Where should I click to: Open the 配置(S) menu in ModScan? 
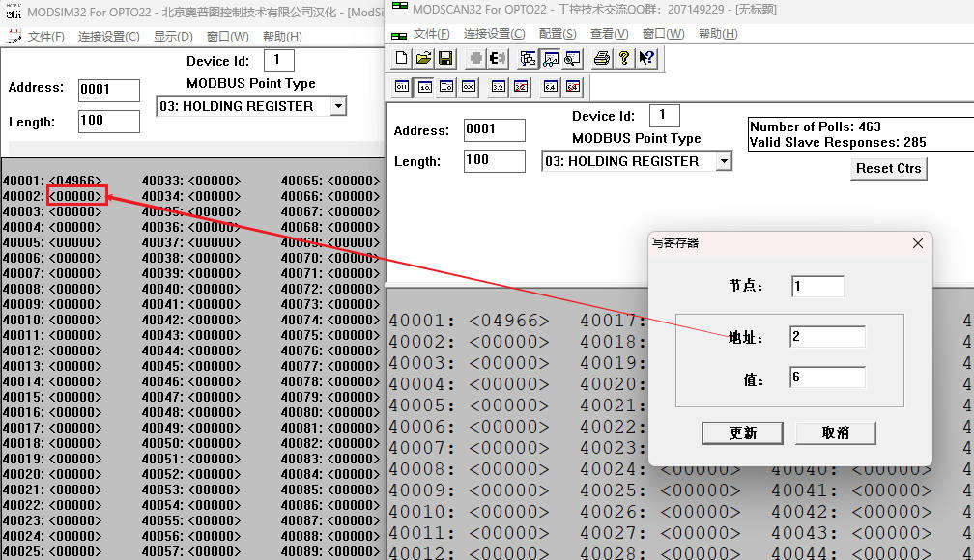[558, 34]
